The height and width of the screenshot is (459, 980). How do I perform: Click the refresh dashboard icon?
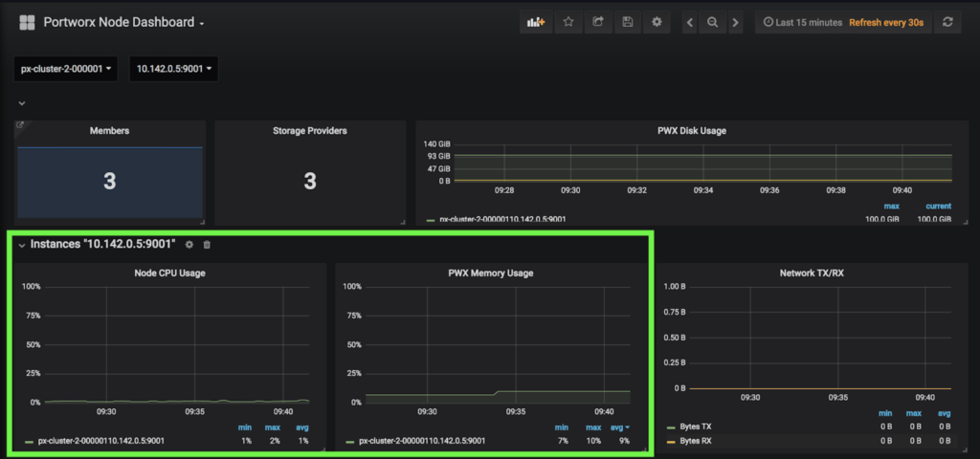click(x=947, y=22)
